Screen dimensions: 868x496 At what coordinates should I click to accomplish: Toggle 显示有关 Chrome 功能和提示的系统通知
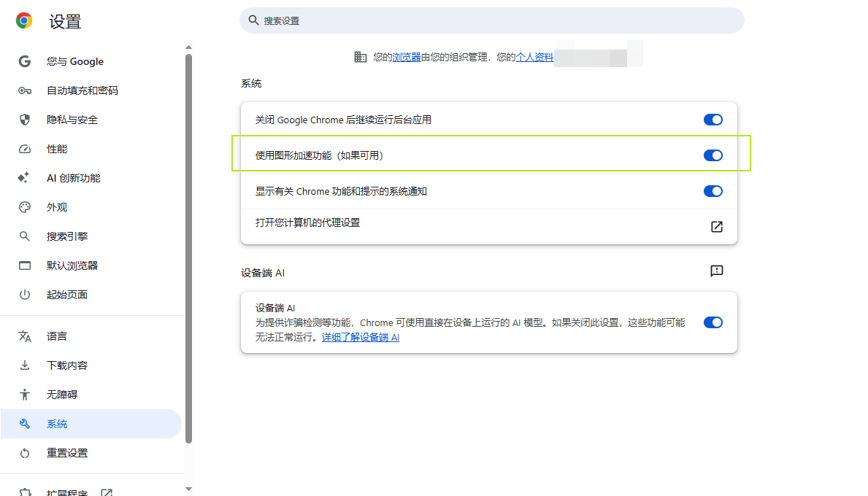(x=713, y=191)
